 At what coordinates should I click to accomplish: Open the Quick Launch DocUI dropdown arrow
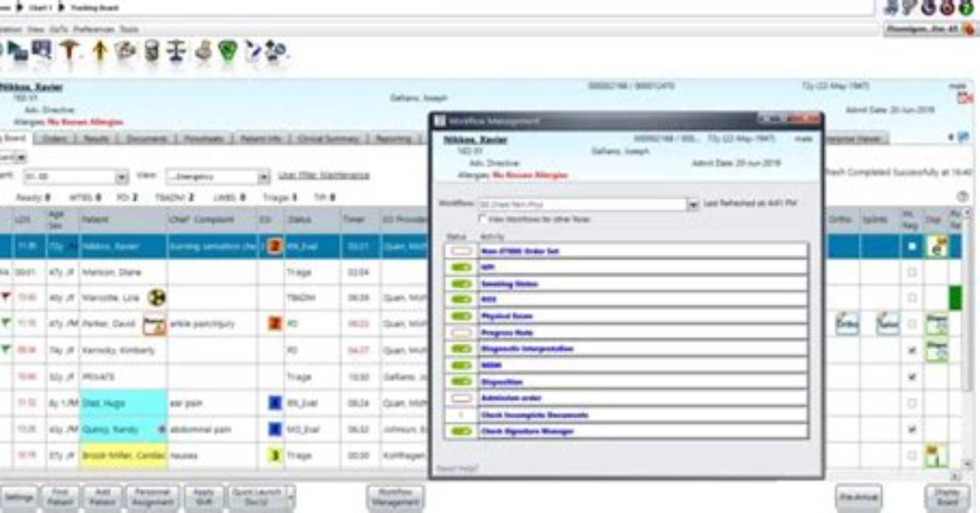[291, 497]
